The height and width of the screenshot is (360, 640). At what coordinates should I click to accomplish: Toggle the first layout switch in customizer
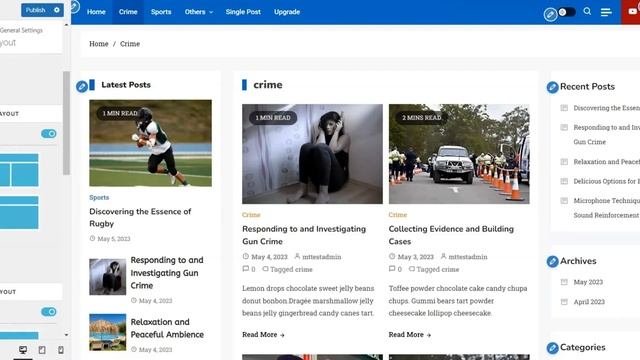point(49,133)
